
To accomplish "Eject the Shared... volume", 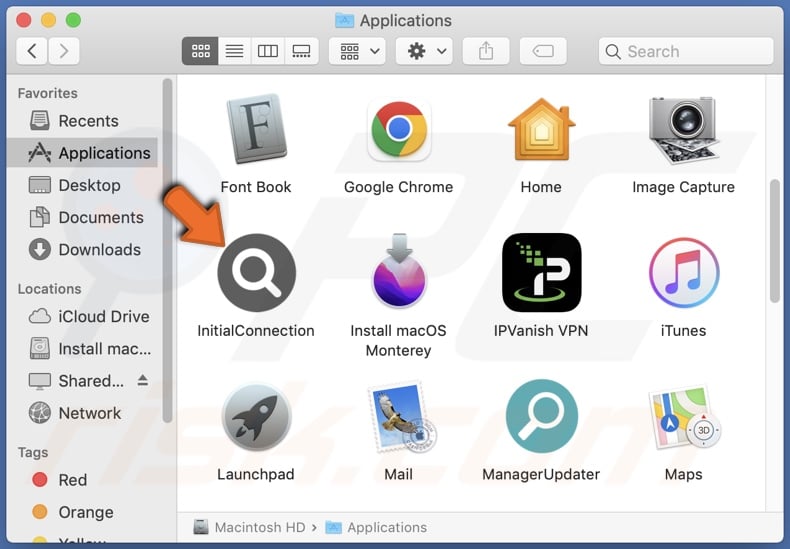I will pyautogui.click(x=143, y=380).
